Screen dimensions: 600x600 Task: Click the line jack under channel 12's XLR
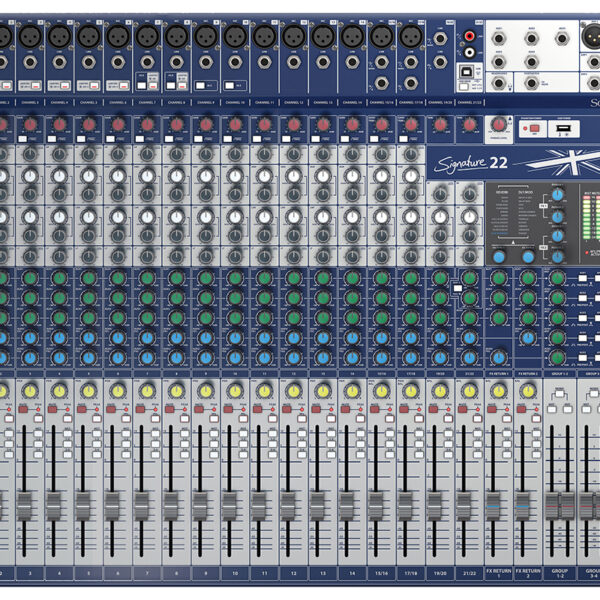pyautogui.click(x=294, y=62)
